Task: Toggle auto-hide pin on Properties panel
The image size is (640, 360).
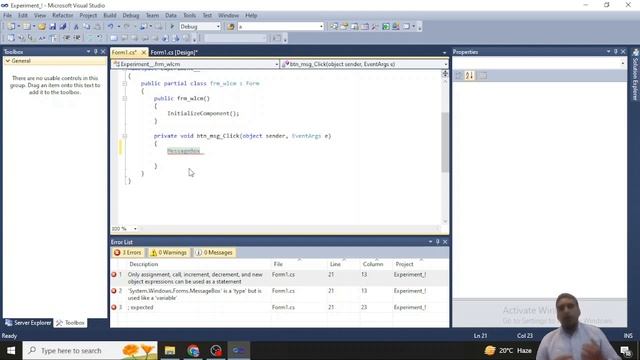Action: click(616, 52)
